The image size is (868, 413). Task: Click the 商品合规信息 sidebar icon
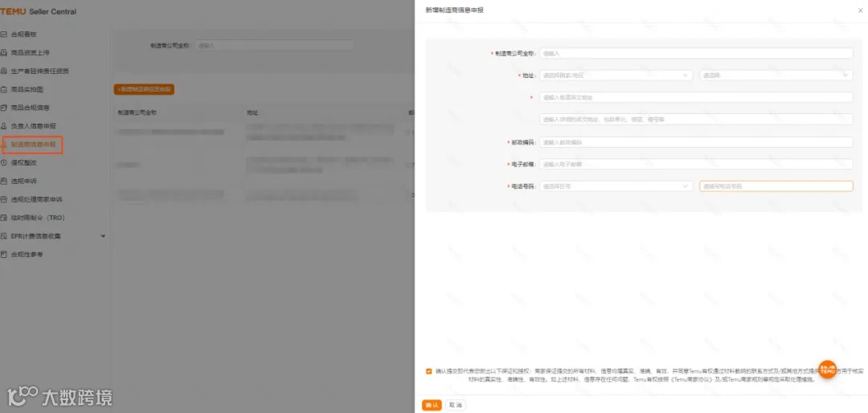[4, 108]
